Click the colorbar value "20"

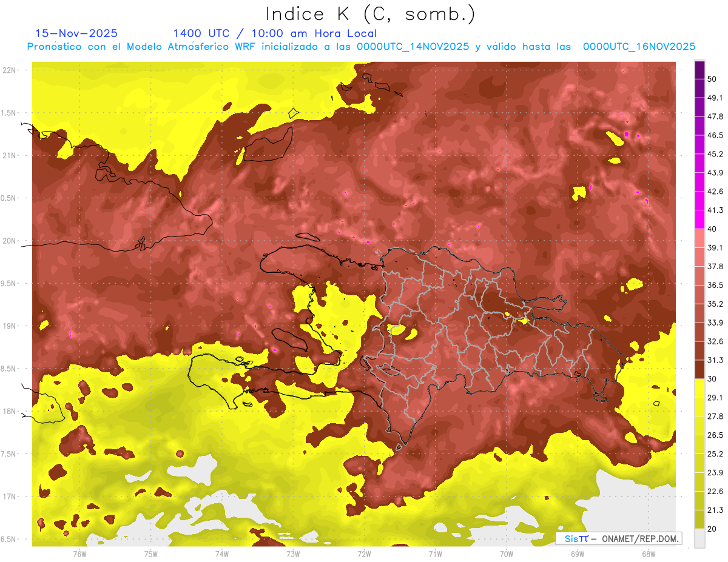coord(712,529)
